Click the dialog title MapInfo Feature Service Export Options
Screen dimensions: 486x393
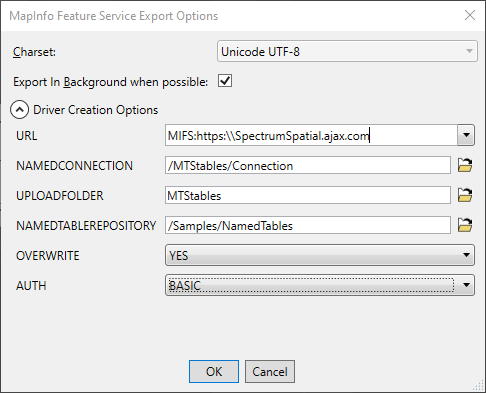click(x=114, y=16)
